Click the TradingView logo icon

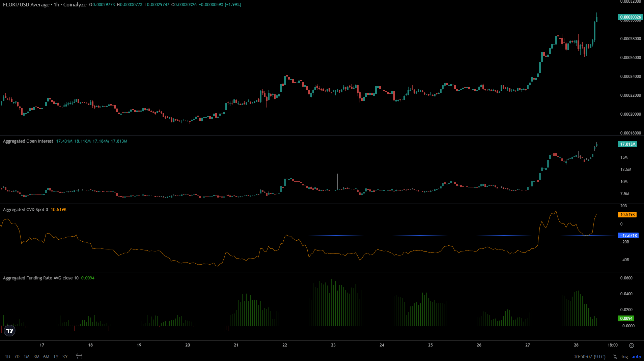pos(10,331)
